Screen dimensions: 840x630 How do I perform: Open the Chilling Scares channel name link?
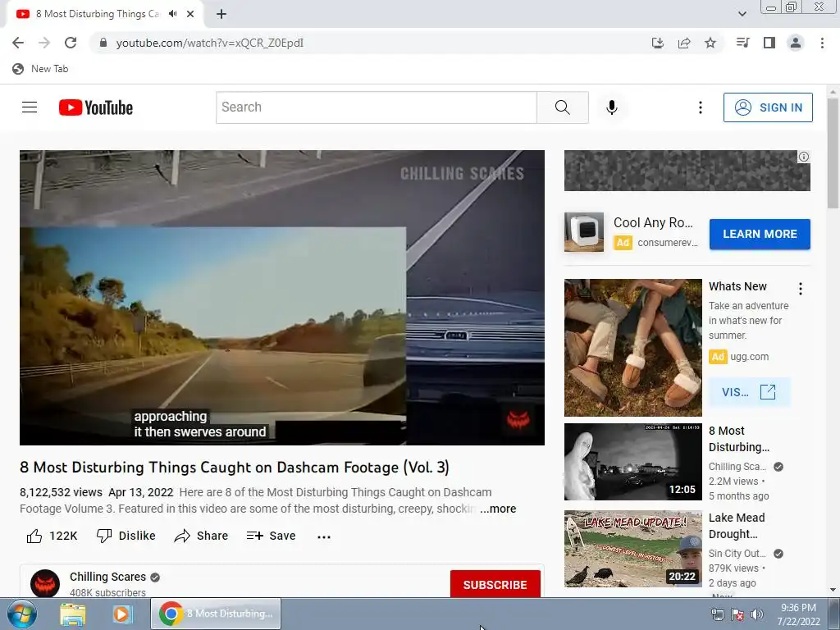[x=107, y=577]
